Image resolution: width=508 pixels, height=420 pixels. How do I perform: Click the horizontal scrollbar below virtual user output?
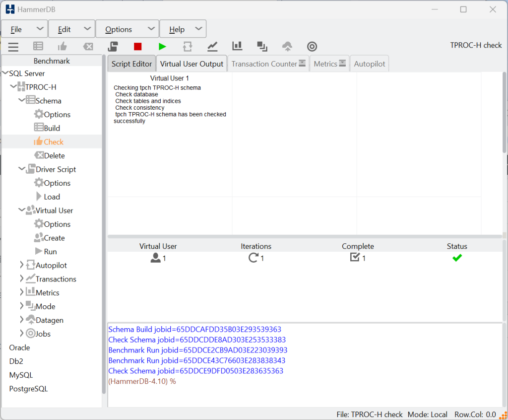click(305, 237)
